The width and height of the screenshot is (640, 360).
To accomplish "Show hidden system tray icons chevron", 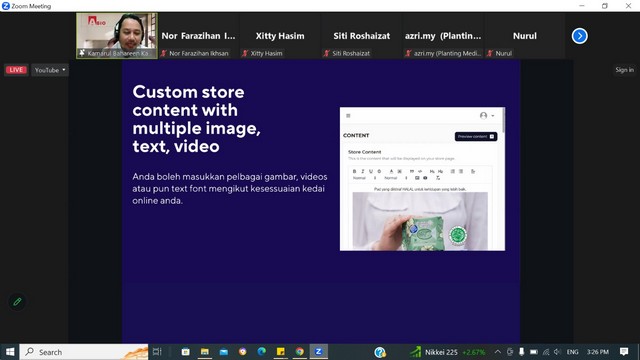I will click(498, 352).
